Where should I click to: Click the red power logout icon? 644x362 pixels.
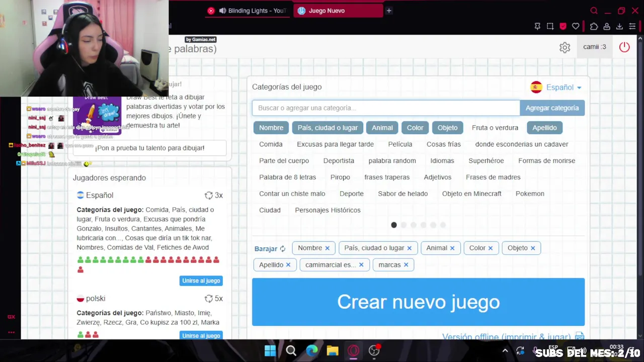click(624, 47)
